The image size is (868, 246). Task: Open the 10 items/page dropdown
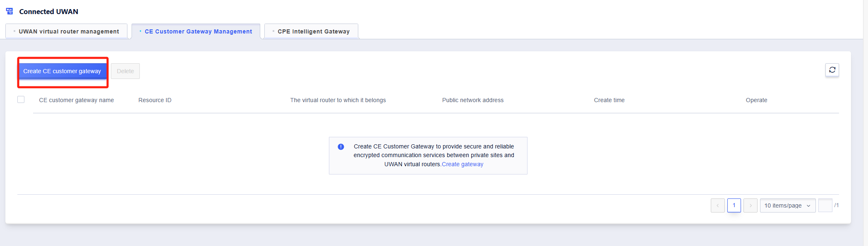(x=788, y=205)
